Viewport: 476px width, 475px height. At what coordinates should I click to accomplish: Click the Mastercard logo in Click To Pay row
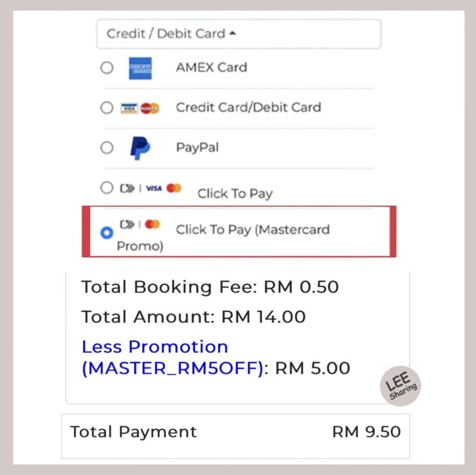(174, 188)
